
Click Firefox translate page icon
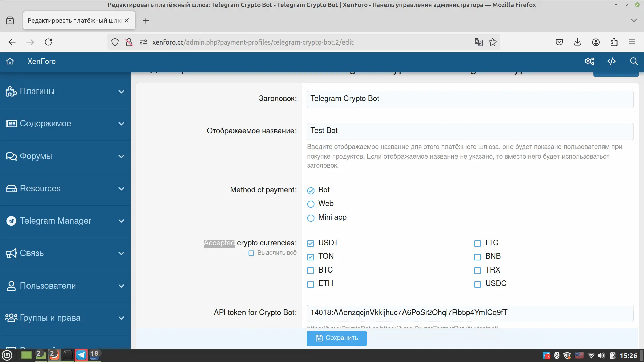pos(478,42)
